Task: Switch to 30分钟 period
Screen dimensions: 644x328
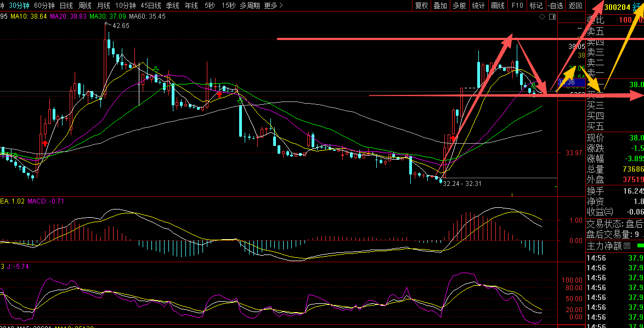Action: [x=19, y=5]
